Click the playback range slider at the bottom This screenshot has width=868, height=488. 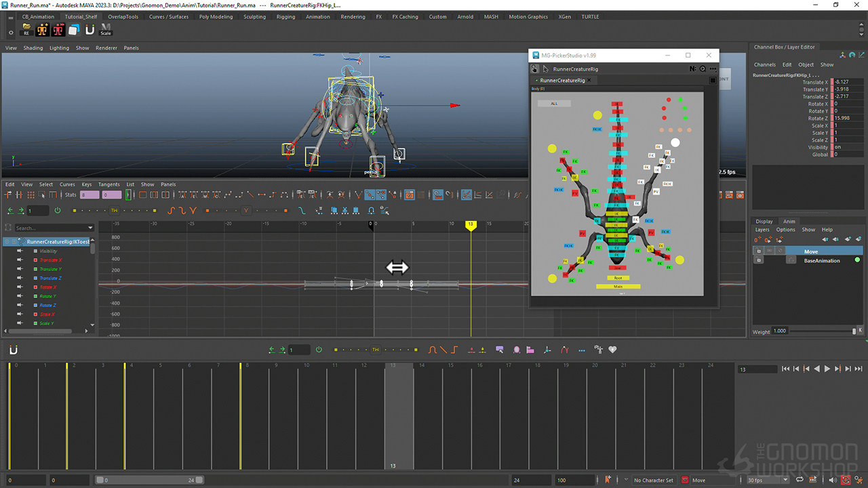click(x=149, y=479)
